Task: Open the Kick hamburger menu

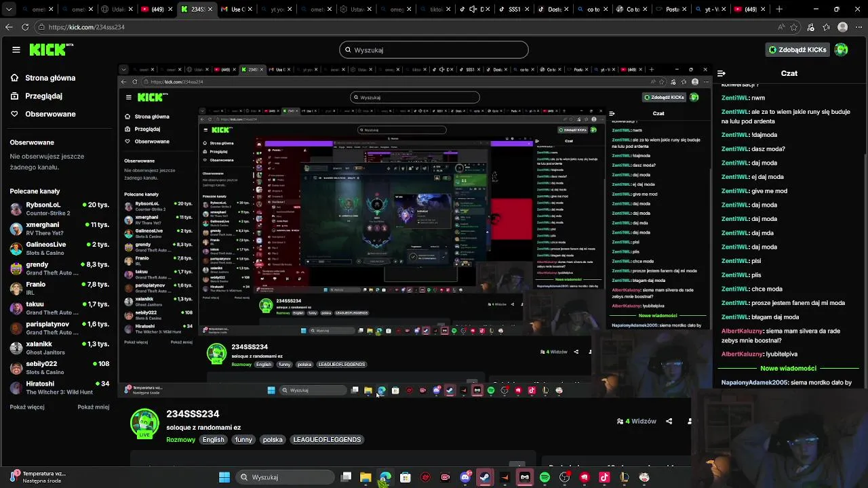Action: tap(16, 49)
